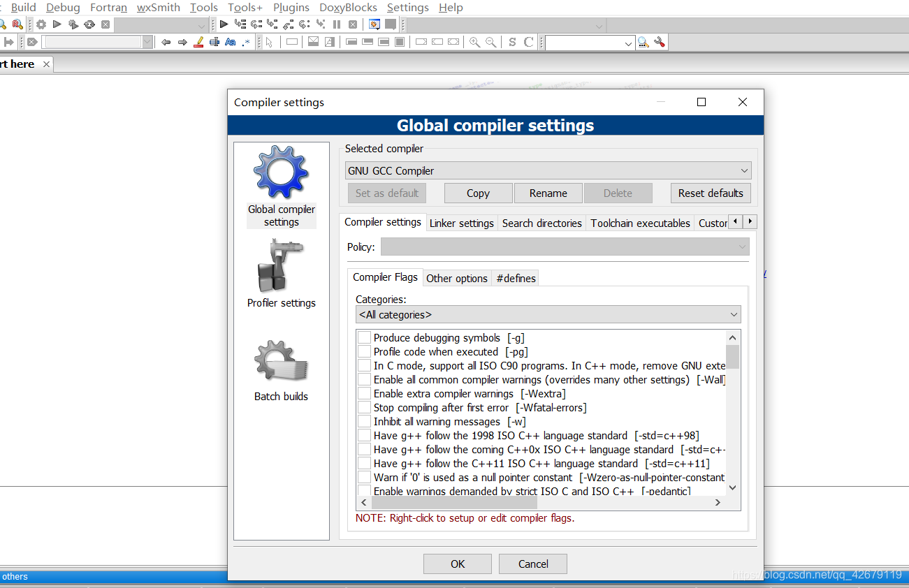Viewport: 909px width, 588px height.
Task: Click the Cancel button
Action: 533,564
